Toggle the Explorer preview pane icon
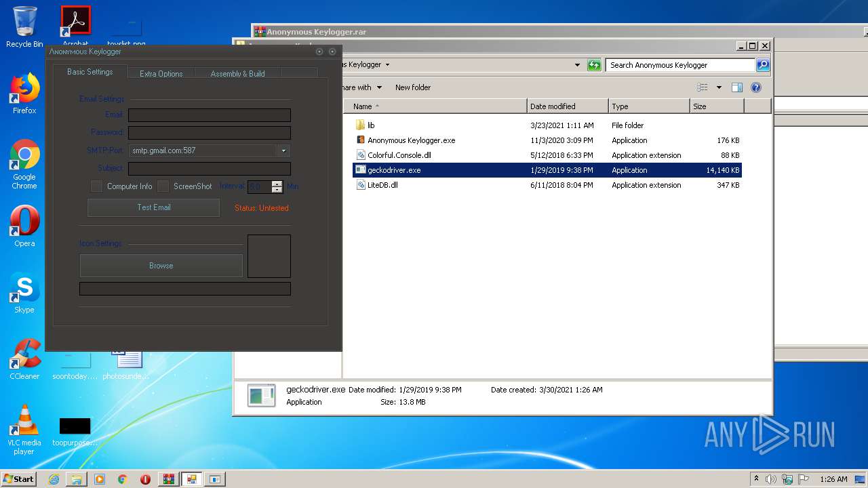 click(737, 87)
